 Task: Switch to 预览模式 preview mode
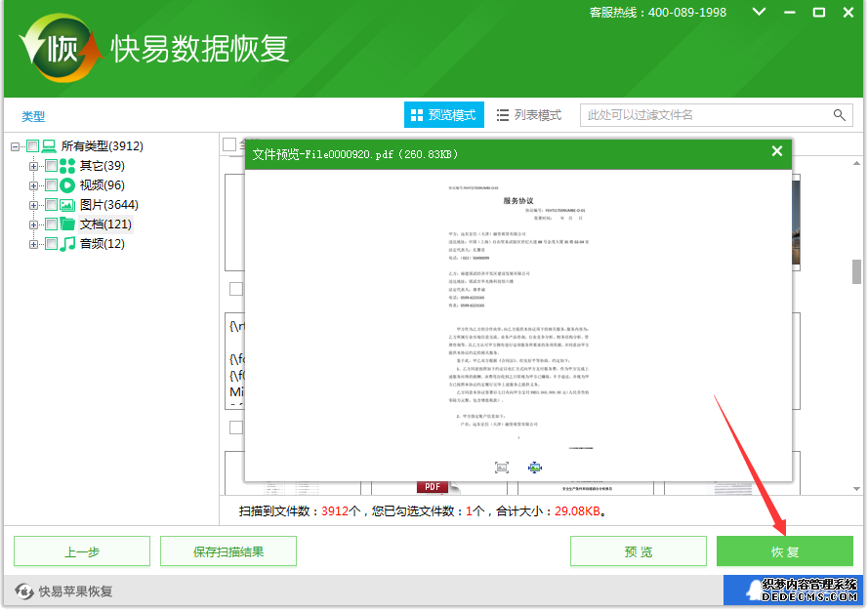[x=444, y=115]
